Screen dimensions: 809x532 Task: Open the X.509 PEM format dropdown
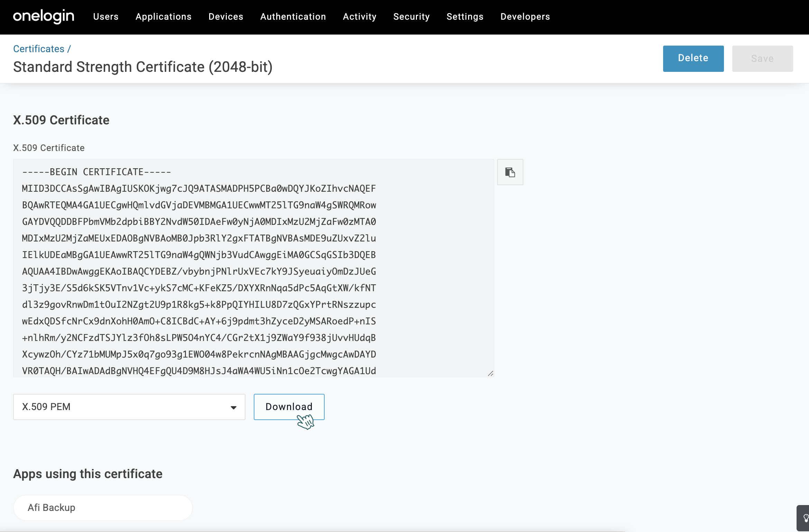tap(129, 407)
